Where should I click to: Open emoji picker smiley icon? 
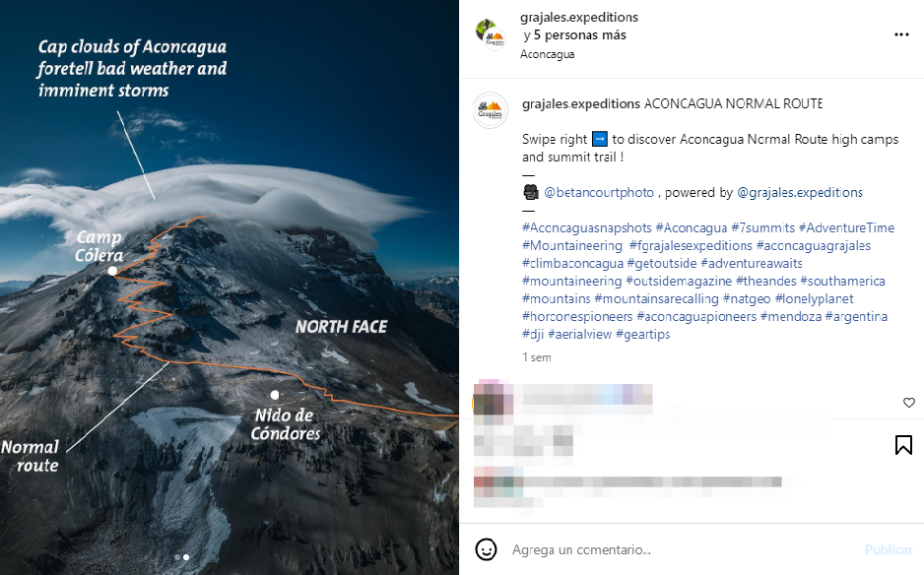pos(486,549)
